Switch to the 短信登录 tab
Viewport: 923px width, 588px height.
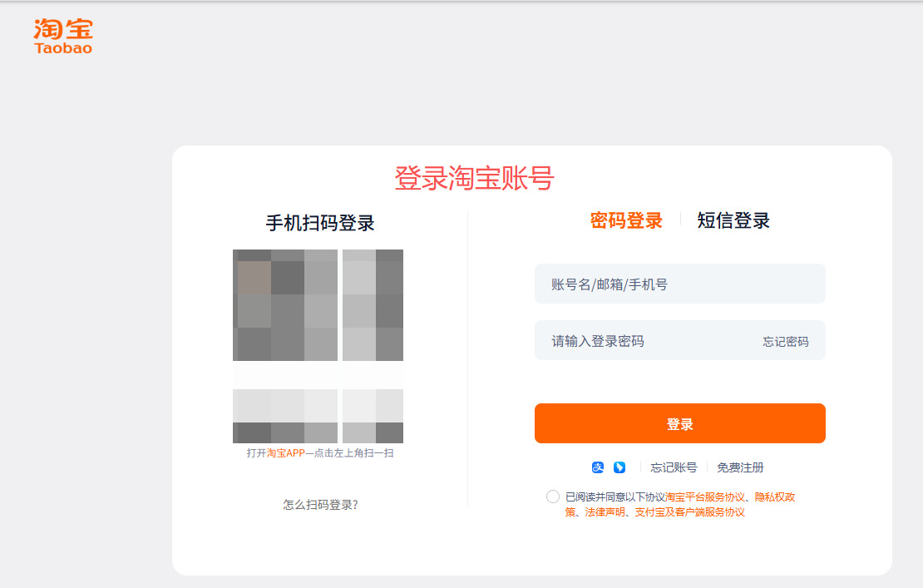point(733,220)
